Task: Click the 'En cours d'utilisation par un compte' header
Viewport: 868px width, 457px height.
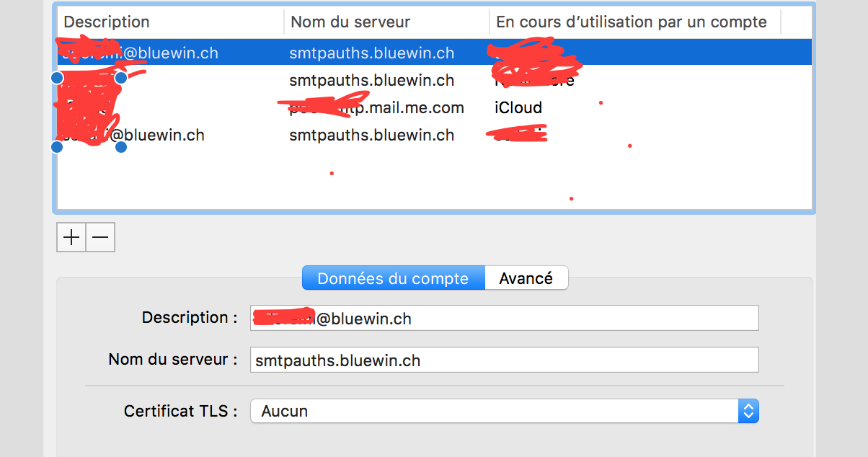Action: click(630, 22)
